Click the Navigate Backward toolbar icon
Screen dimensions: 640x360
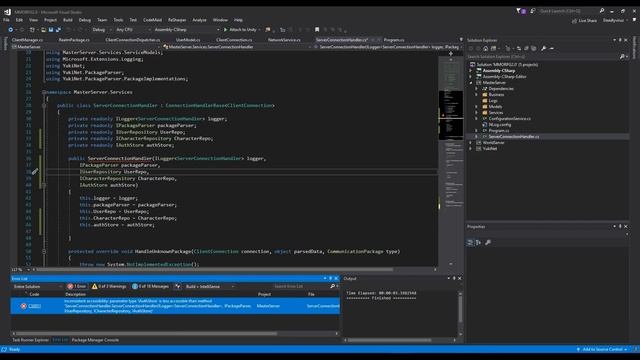[11, 30]
